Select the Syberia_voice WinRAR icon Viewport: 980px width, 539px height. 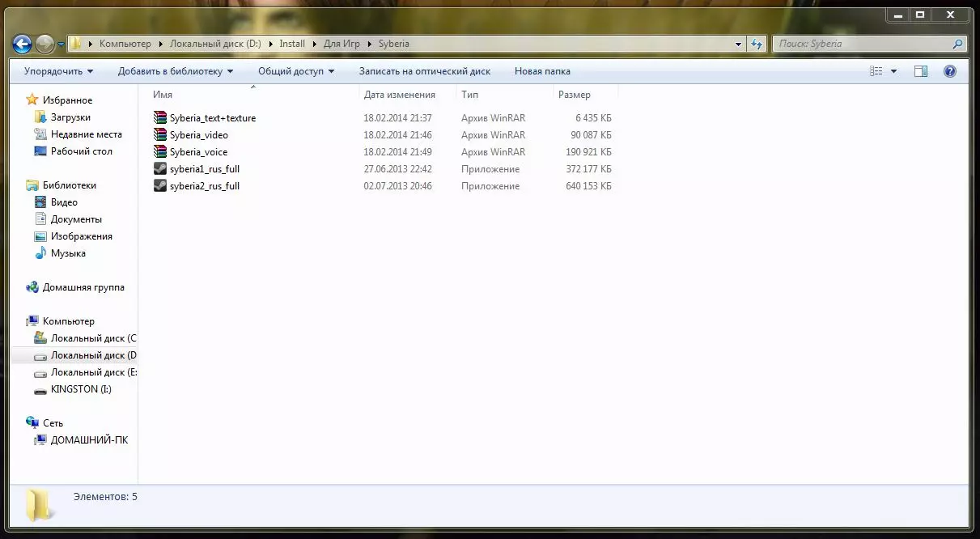pyautogui.click(x=160, y=152)
